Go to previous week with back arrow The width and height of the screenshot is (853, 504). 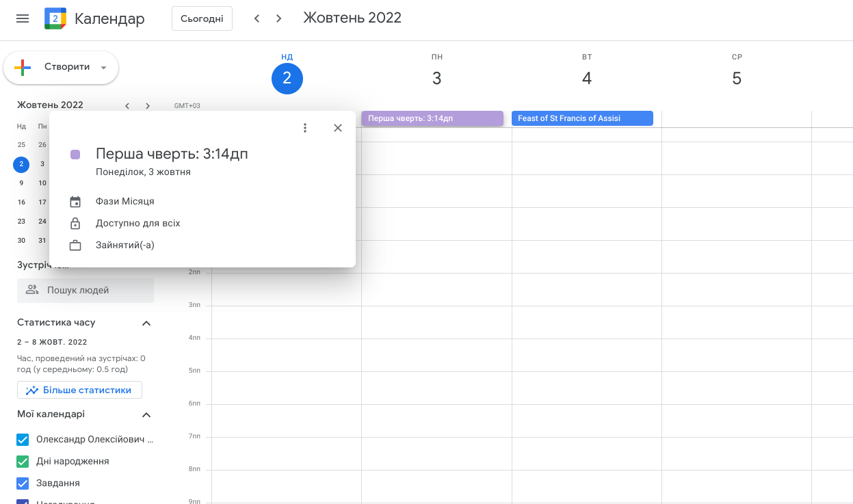(257, 18)
